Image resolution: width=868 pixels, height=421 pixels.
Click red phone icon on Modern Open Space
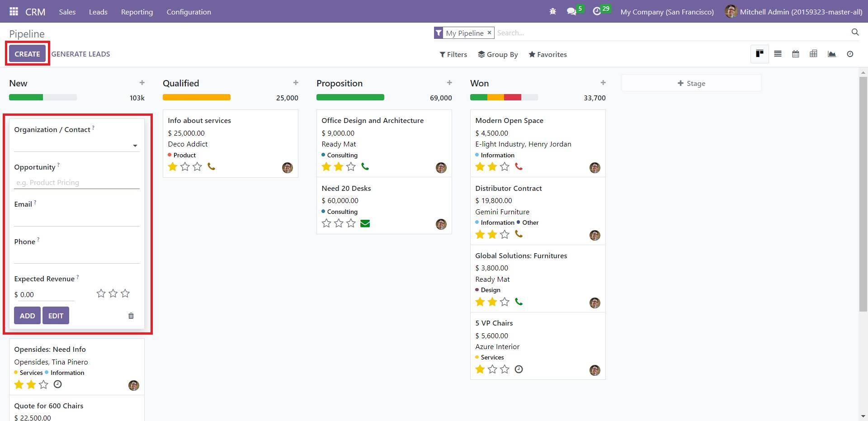pyautogui.click(x=519, y=166)
